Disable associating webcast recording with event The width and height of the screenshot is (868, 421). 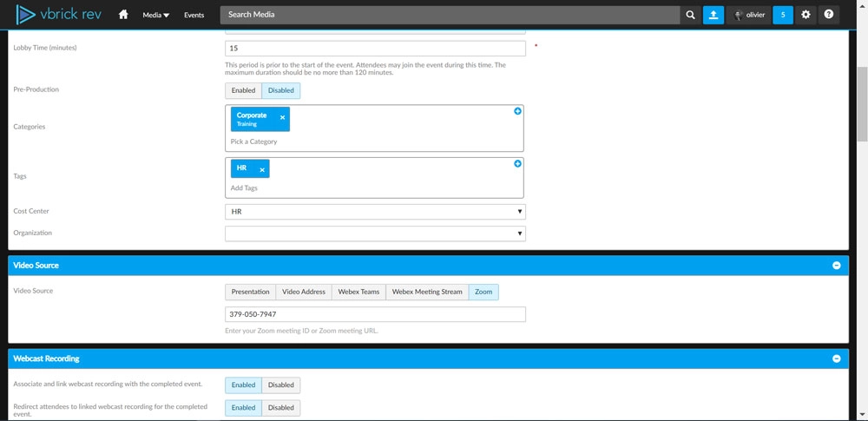[x=281, y=385]
